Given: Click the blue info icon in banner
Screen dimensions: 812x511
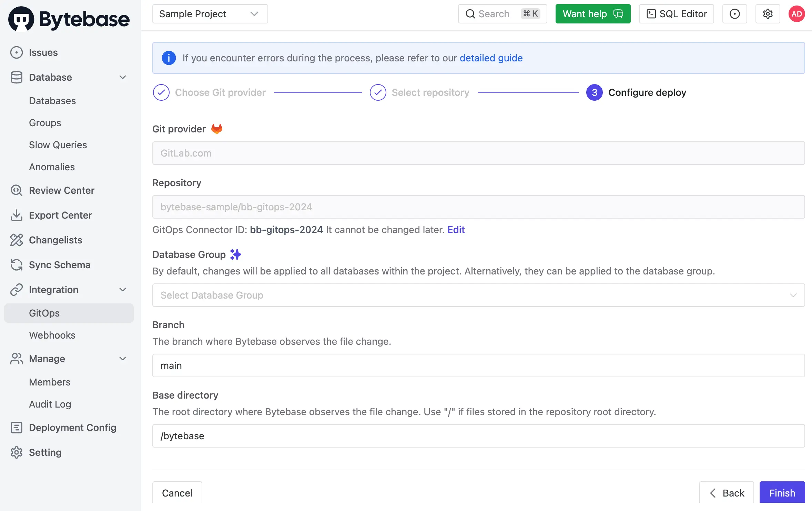Looking at the screenshot, I should click(x=169, y=58).
